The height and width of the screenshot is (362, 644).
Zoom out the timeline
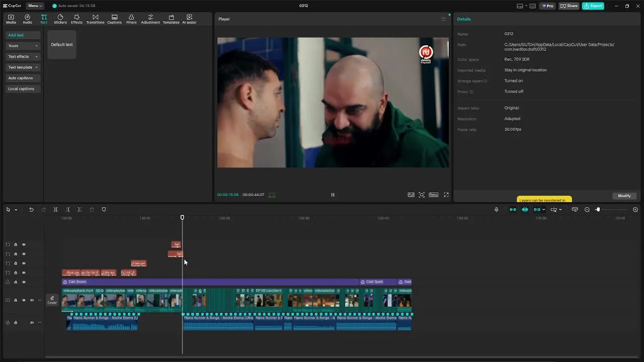(x=587, y=210)
